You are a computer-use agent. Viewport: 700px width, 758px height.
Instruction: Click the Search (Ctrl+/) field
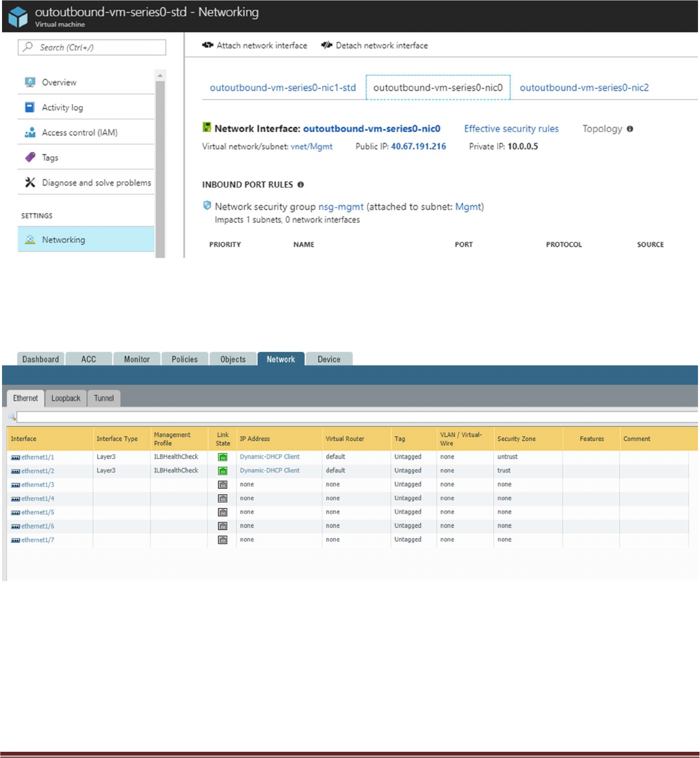point(92,47)
